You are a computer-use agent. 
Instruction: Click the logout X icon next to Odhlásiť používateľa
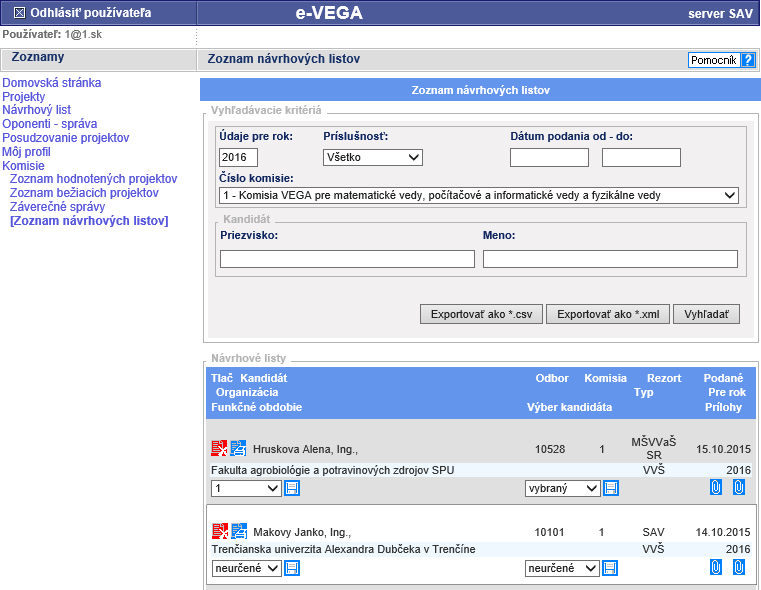pyautogui.click(x=19, y=13)
